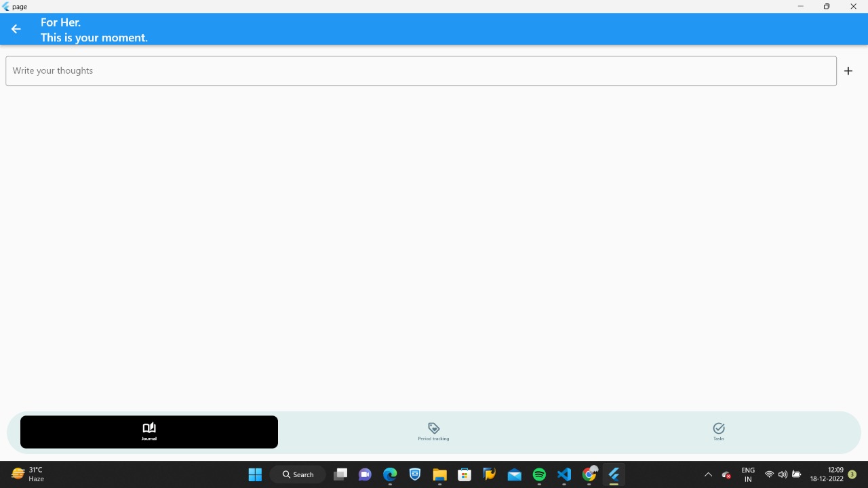Check Wi-Fi networks via the tray icon
The image size is (868, 488).
(x=769, y=474)
